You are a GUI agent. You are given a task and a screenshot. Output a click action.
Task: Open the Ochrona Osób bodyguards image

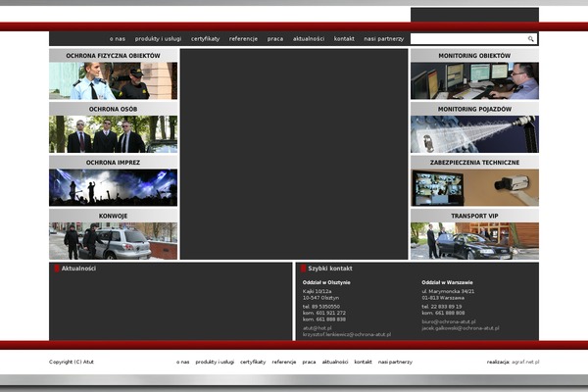click(113, 134)
